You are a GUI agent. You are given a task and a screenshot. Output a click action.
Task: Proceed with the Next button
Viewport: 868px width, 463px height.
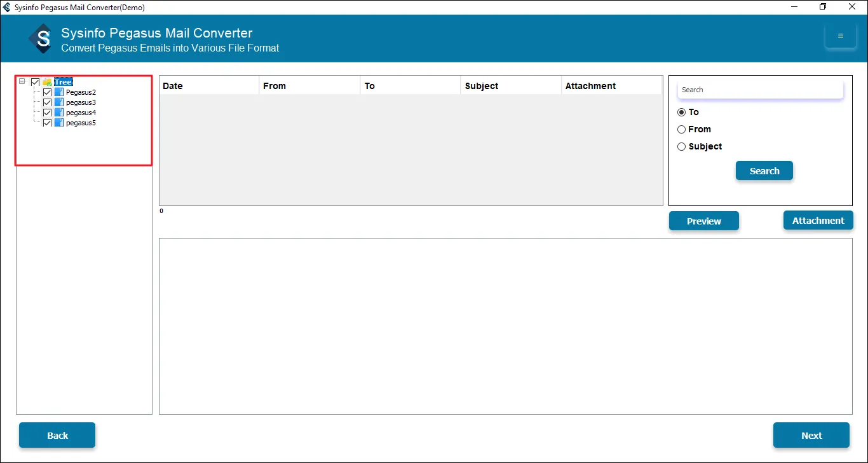tap(811, 436)
